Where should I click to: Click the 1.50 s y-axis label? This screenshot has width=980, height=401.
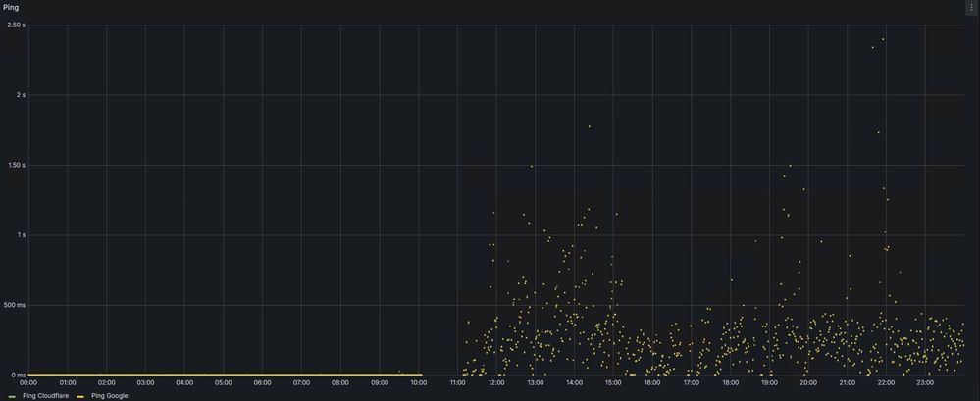(x=16, y=165)
